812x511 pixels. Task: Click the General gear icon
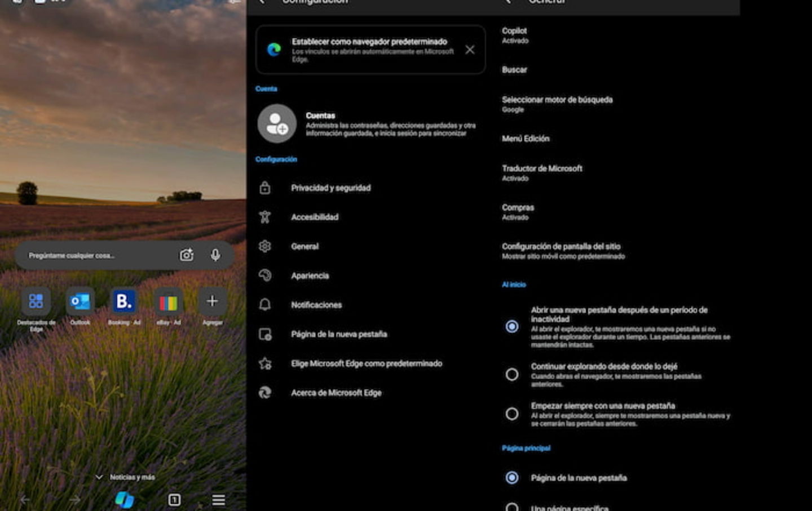tap(265, 246)
